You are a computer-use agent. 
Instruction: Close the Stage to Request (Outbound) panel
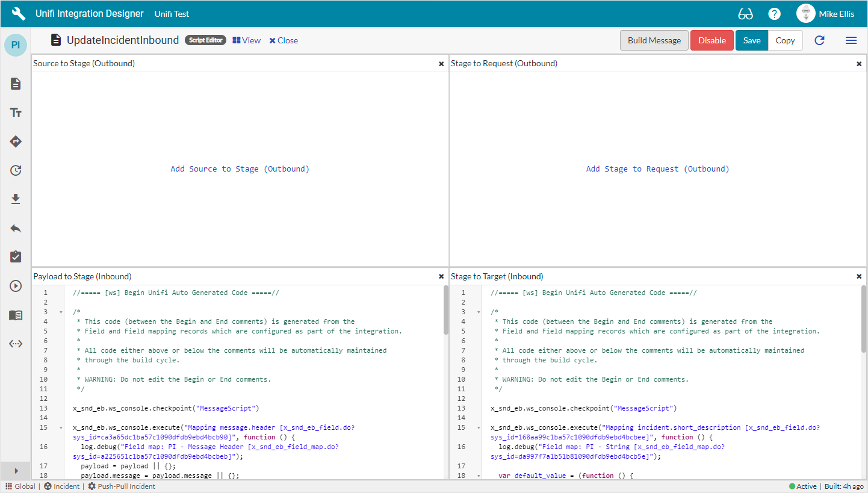click(859, 64)
